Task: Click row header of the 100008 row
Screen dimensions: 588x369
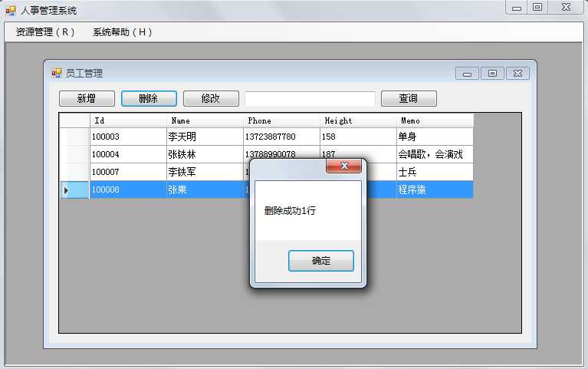Action: [x=74, y=189]
